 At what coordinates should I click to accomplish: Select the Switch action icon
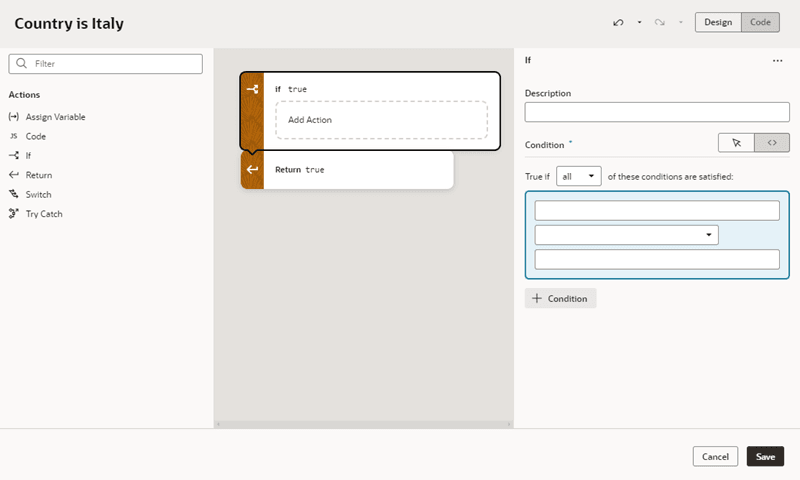pyautogui.click(x=14, y=194)
